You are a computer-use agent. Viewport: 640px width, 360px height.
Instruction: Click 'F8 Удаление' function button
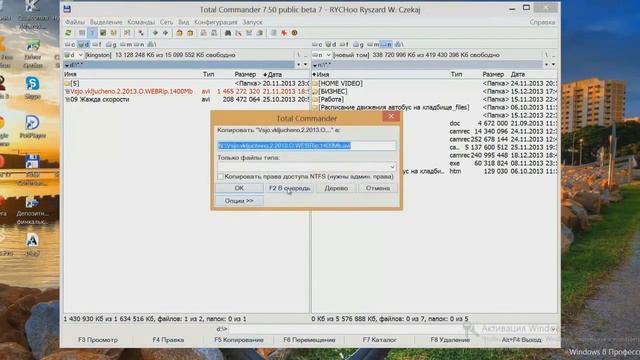[x=450, y=340]
